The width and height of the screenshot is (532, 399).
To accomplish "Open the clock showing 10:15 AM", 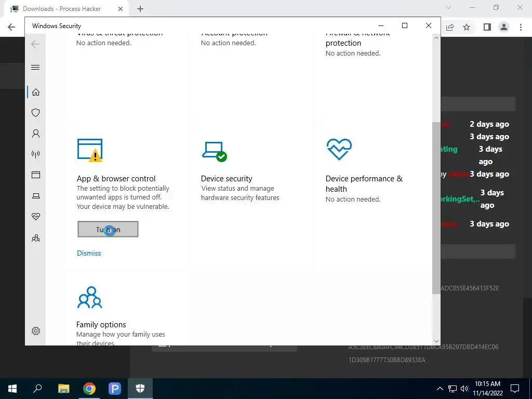I will click(487, 389).
